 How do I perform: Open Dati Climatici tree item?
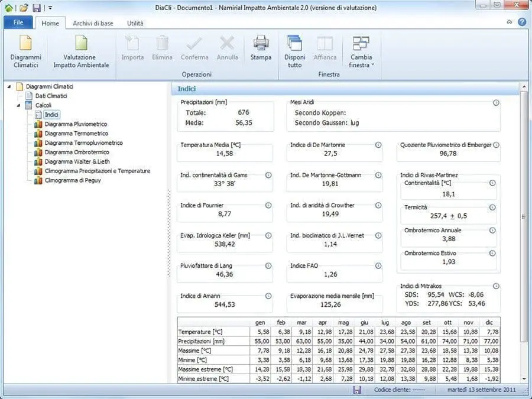[51, 96]
